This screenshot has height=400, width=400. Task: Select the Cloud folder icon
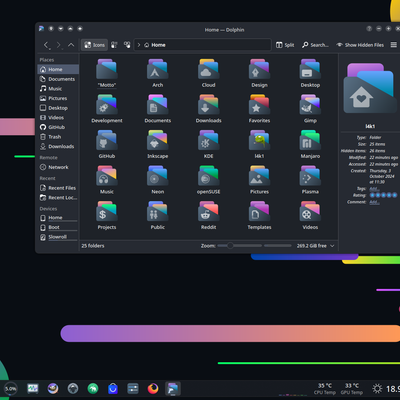208,69
